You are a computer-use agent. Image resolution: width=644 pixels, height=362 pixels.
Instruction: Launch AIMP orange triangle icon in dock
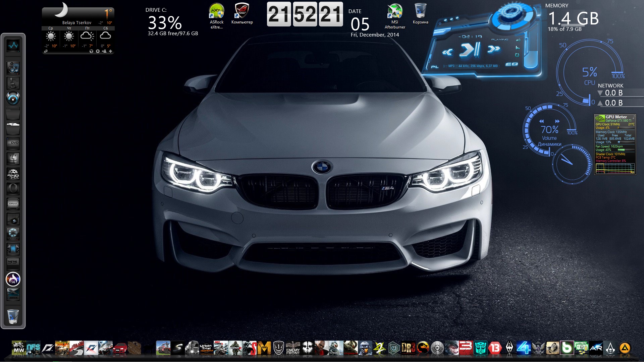(625, 348)
